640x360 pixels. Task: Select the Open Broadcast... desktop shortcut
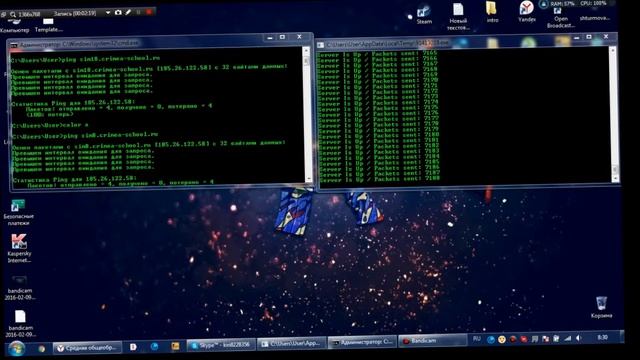560,18
